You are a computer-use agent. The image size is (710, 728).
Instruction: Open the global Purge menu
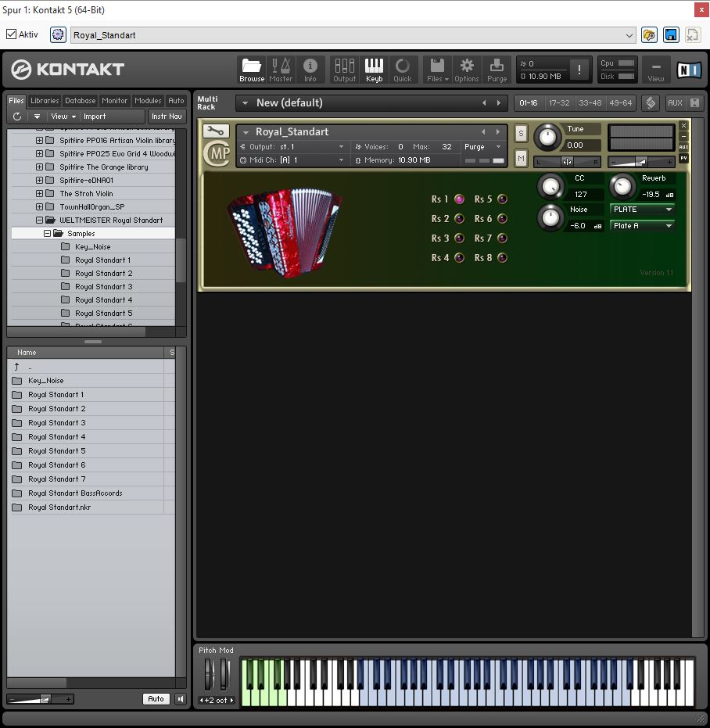pyautogui.click(x=497, y=70)
